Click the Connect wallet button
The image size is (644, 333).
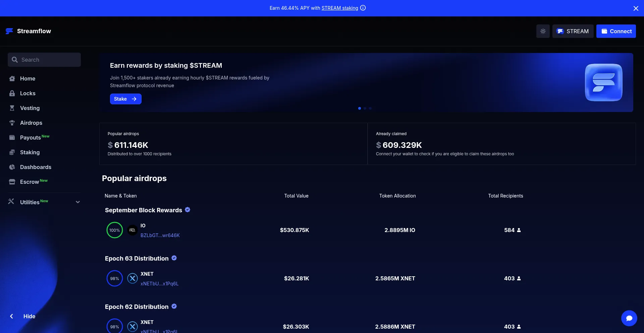(616, 31)
